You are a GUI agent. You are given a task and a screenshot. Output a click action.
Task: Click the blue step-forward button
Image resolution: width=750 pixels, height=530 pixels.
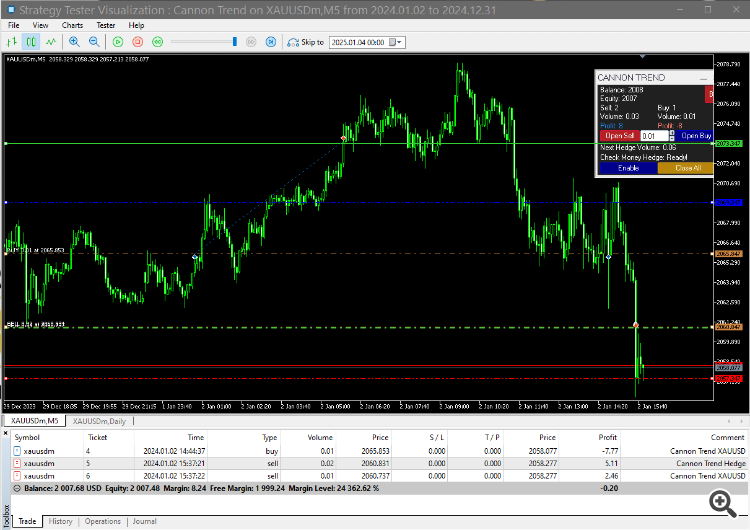(x=271, y=42)
